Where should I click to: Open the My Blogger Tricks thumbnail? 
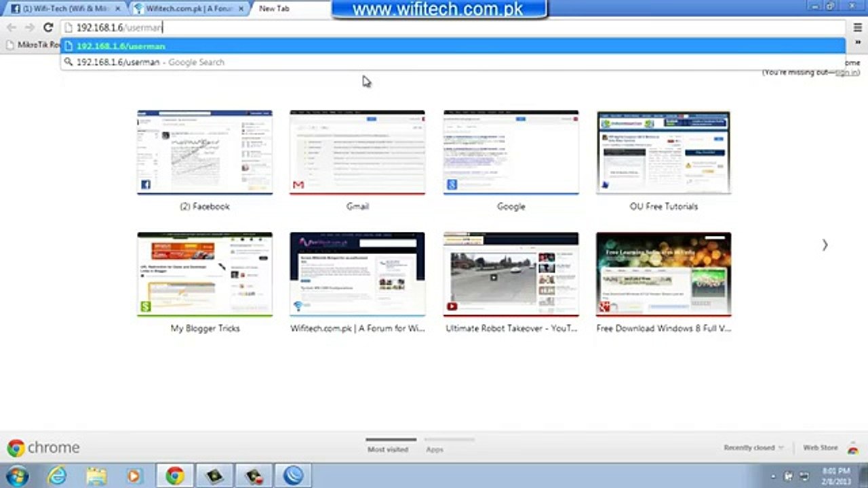click(x=205, y=274)
